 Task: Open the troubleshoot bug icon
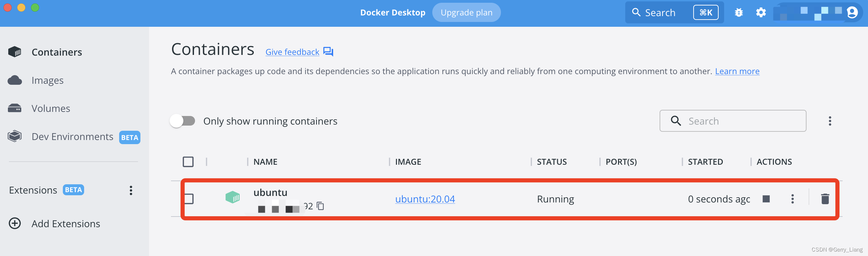[x=739, y=13]
